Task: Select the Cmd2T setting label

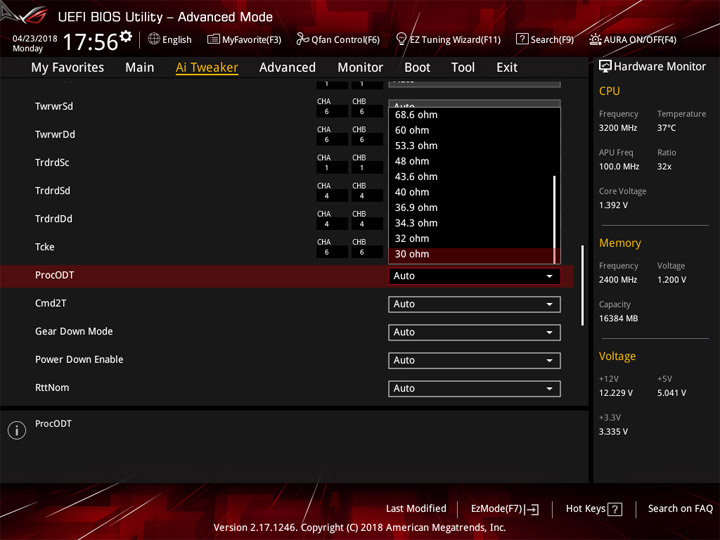Action: pos(51,304)
